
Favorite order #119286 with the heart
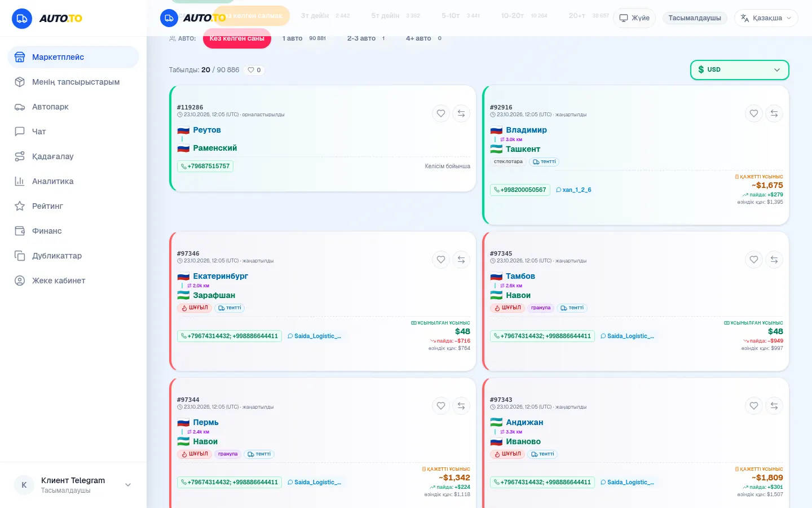(441, 113)
